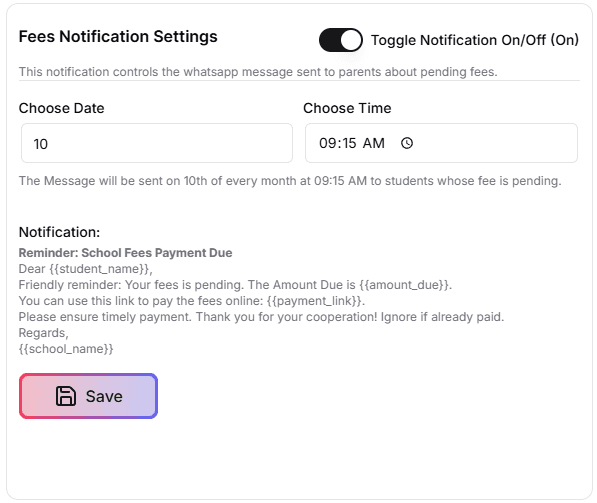Click the 'Toggle Notification On/Off (On)' label
This screenshot has height=503, width=597.
(475, 40)
